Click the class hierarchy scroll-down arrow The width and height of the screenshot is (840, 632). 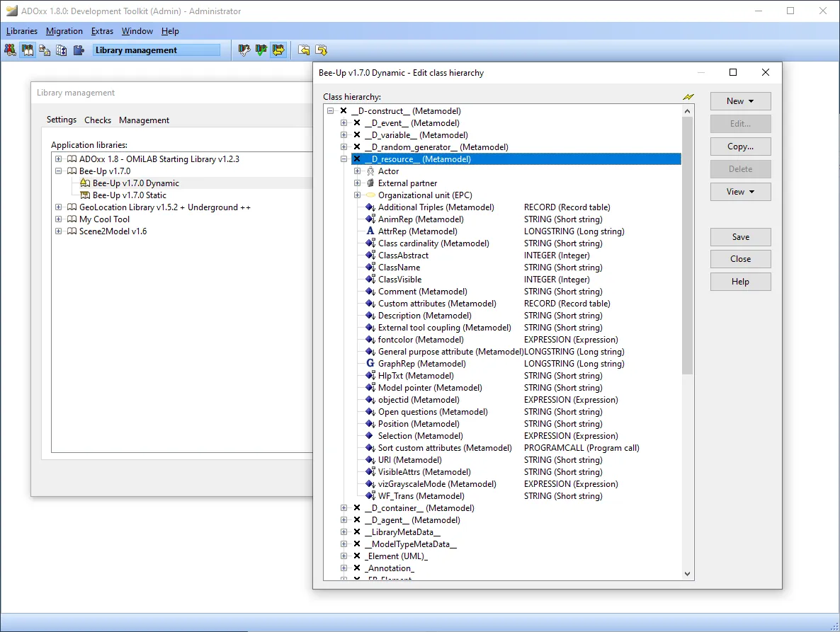point(687,574)
